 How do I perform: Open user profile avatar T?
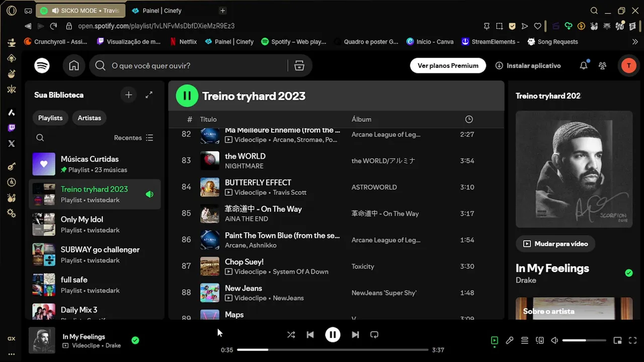coord(628,65)
